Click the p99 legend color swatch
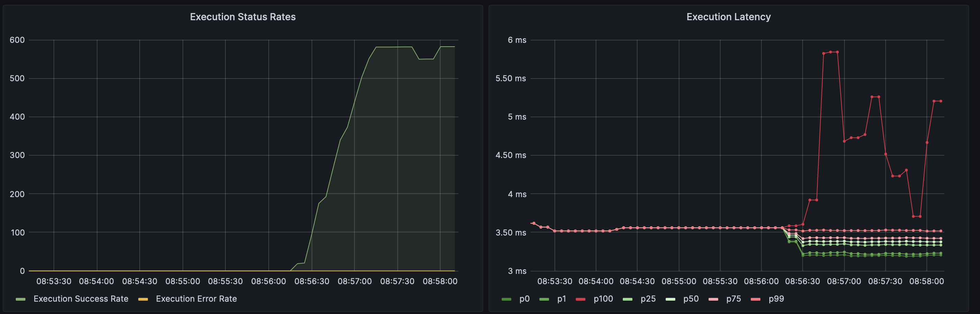The width and height of the screenshot is (980, 314). (x=756, y=299)
